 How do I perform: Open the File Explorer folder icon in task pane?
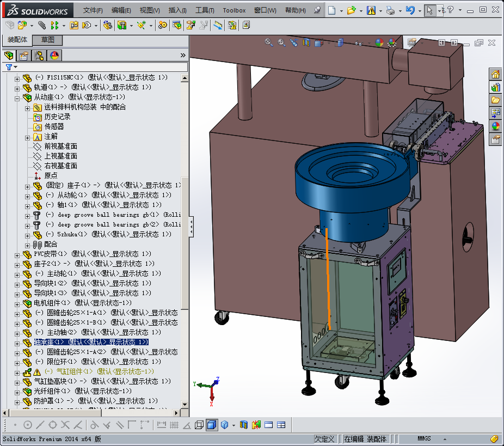496,100
